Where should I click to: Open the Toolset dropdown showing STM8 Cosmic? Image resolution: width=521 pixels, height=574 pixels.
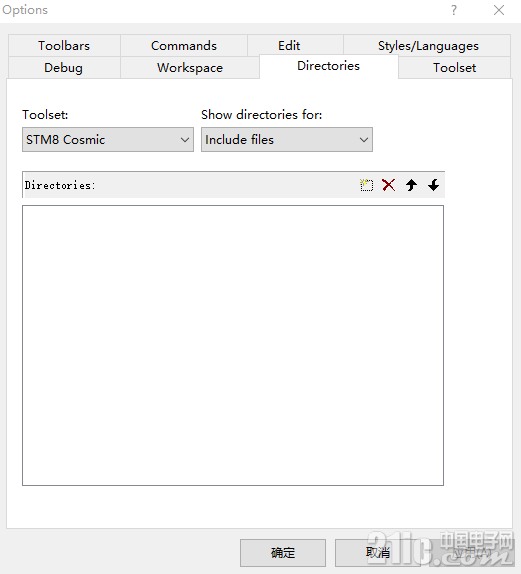108,139
